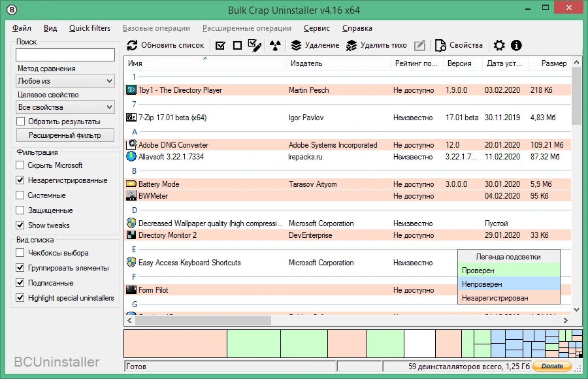This screenshot has height=379, width=588.
Task: Click the largest pink treemap block
Action: (x=176, y=343)
